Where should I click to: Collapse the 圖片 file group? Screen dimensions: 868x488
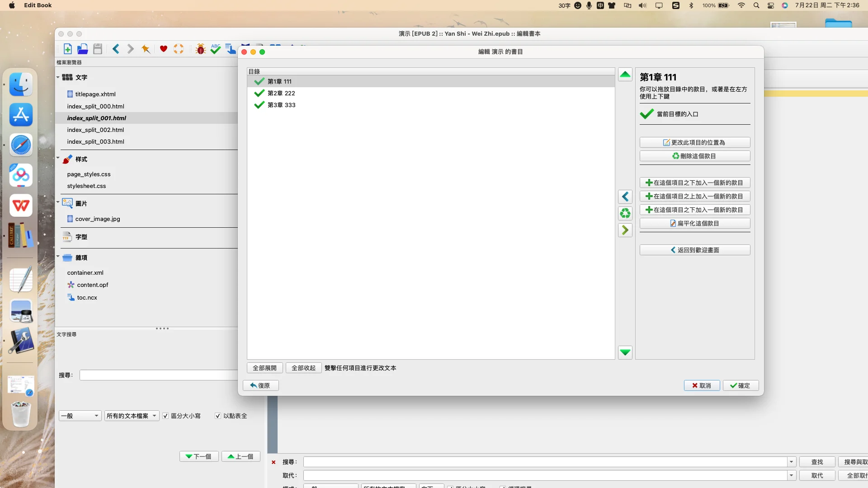(58, 202)
